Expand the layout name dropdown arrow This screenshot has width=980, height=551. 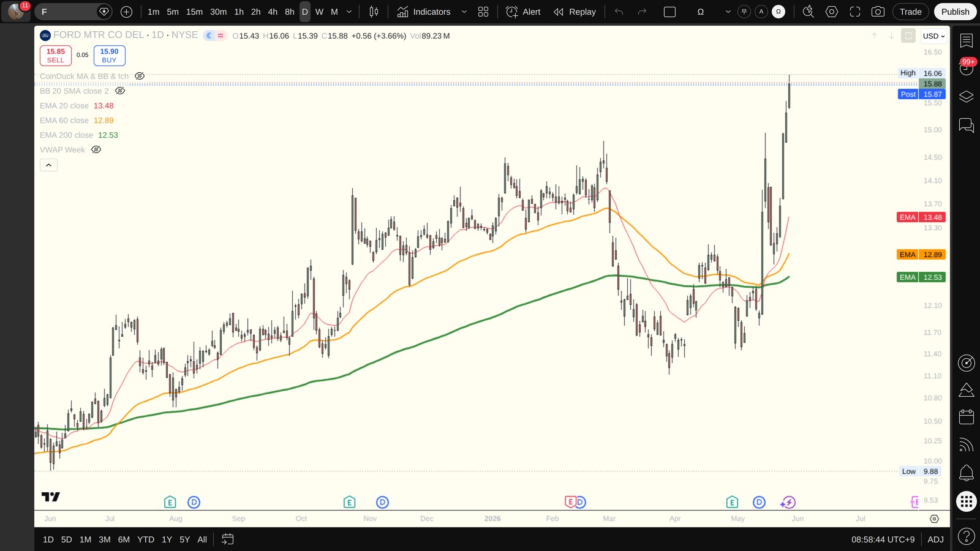click(728, 12)
